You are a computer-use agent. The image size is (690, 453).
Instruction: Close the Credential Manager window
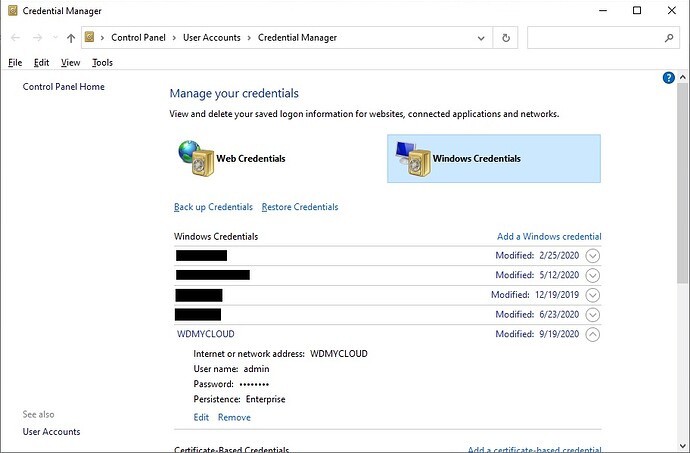(672, 11)
